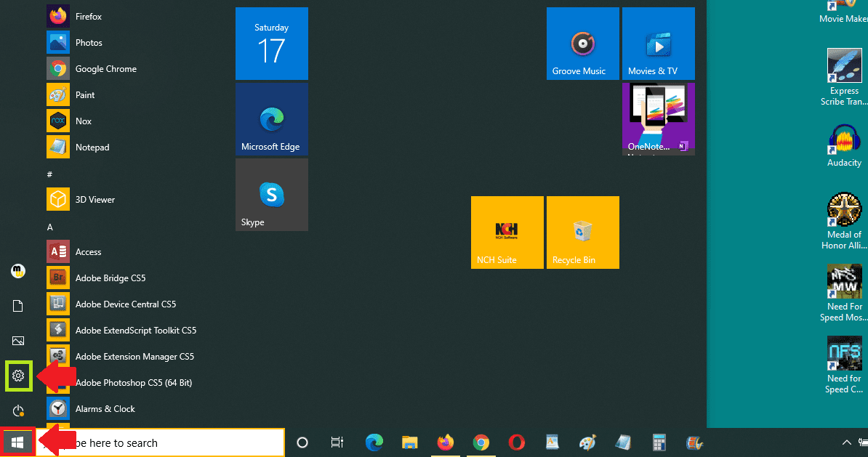The width and height of the screenshot is (868, 457).
Task: Focus the taskbar search box
Action: click(161, 442)
